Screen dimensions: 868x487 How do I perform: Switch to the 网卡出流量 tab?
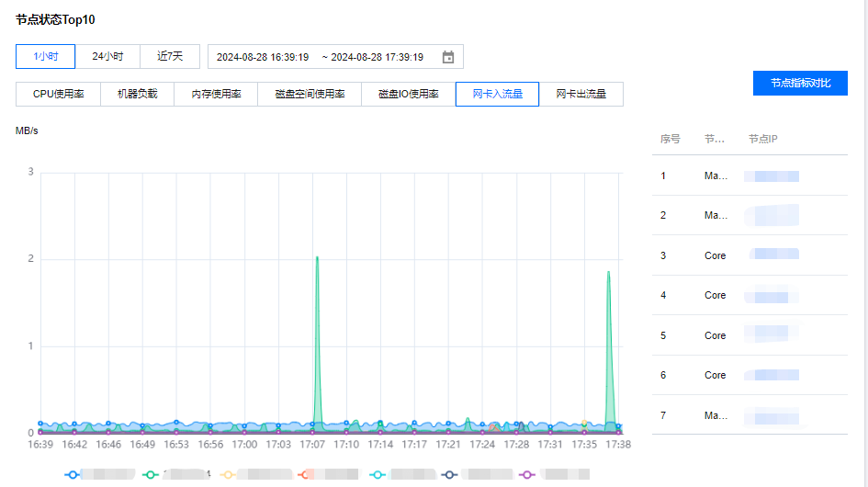tap(581, 94)
